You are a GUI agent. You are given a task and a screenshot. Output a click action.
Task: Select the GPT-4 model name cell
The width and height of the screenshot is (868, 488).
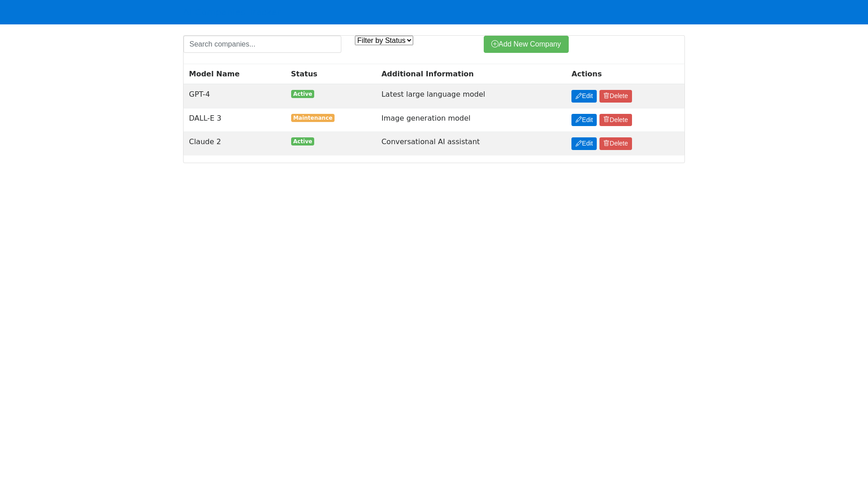[234, 96]
